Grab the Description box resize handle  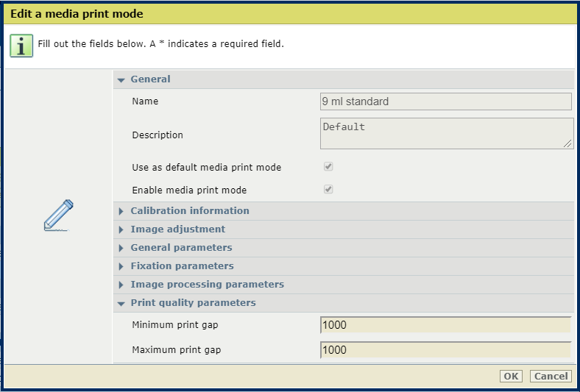[567, 143]
